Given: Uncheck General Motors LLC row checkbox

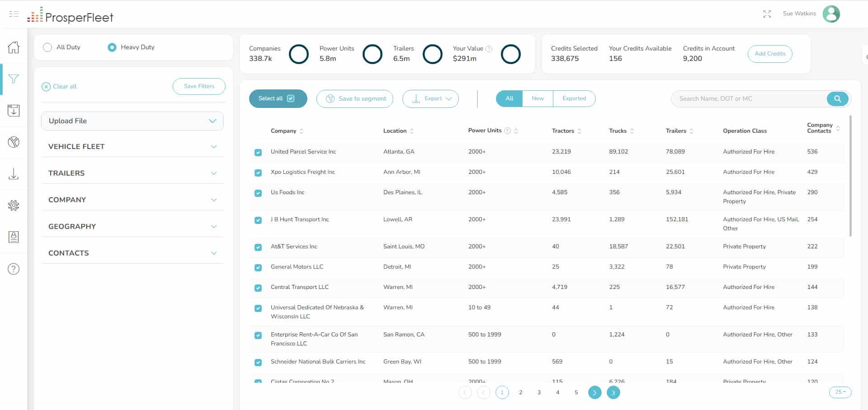Looking at the screenshot, I should pyautogui.click(x=258, y=268).
